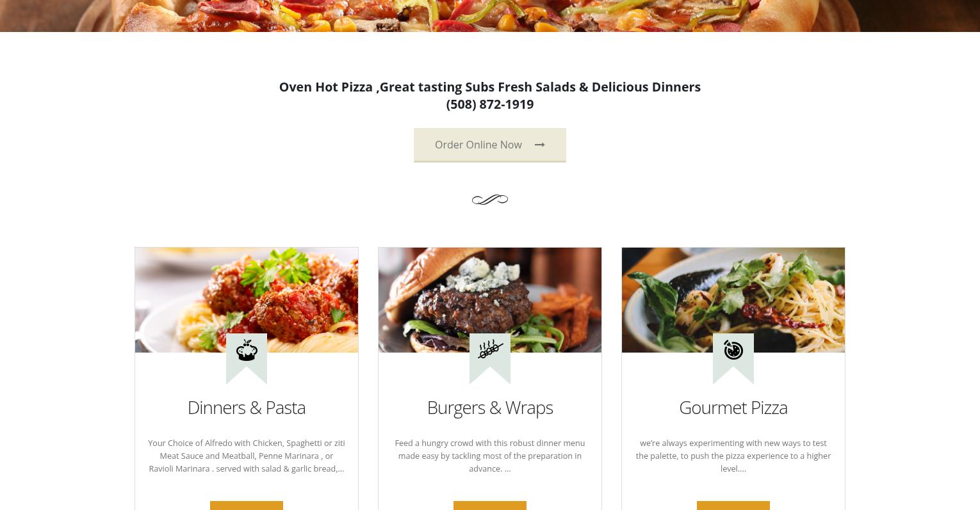Click the Burgers & Wraps description text
This screenshot has height=510, width=980.
tap(490, 456)
